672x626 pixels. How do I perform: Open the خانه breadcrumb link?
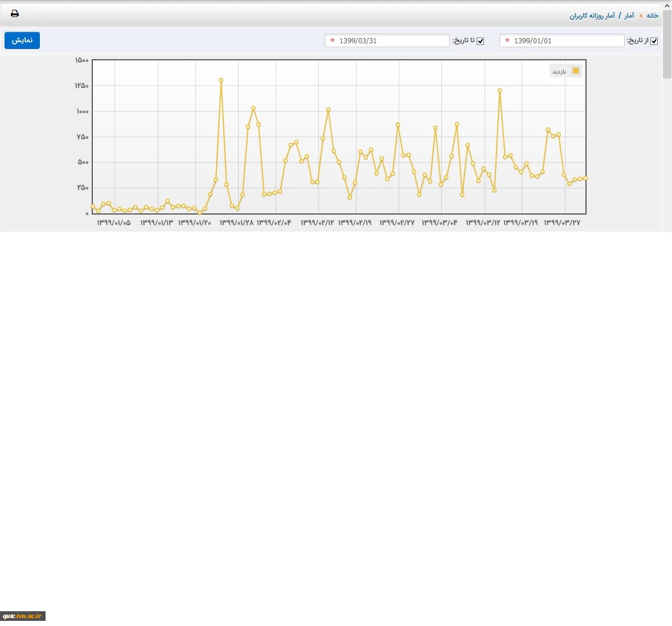pos(652,15)
